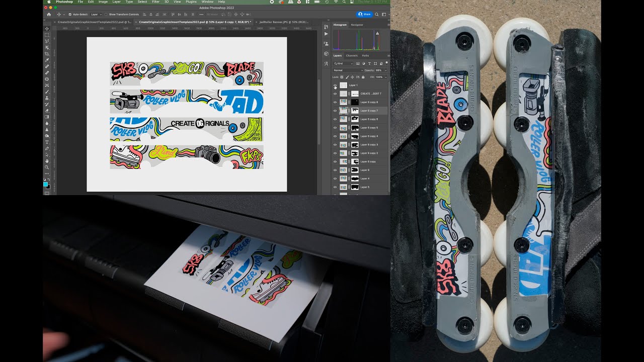Select the Lasso tool

click(x=47, y=41)
